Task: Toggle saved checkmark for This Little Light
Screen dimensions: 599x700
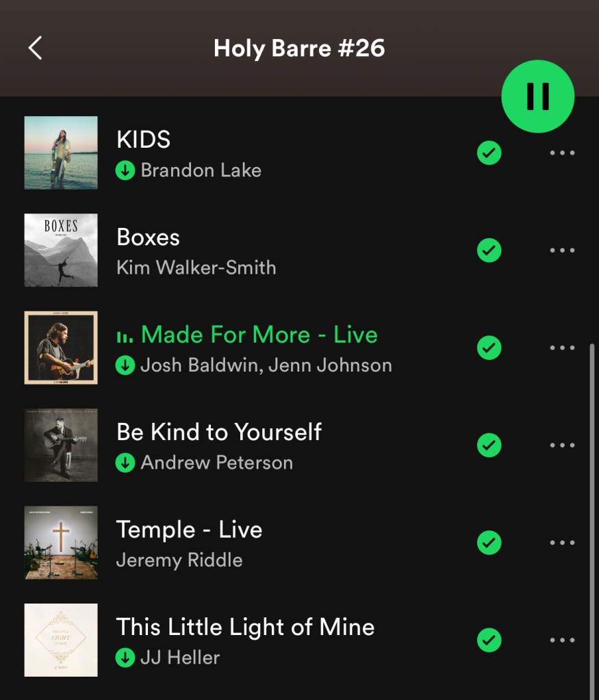Action: click(x=489, y=640)
